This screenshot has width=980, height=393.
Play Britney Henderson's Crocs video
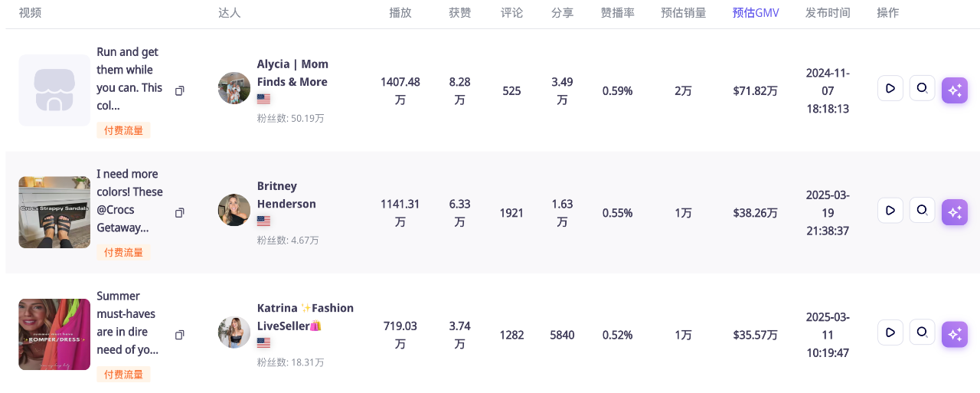tap(890, 211)
